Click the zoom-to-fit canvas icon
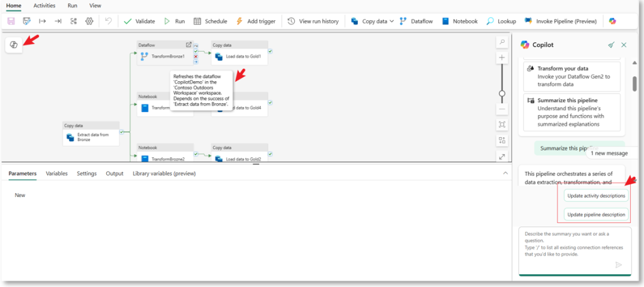644x287 pixels. click(502, 124)
